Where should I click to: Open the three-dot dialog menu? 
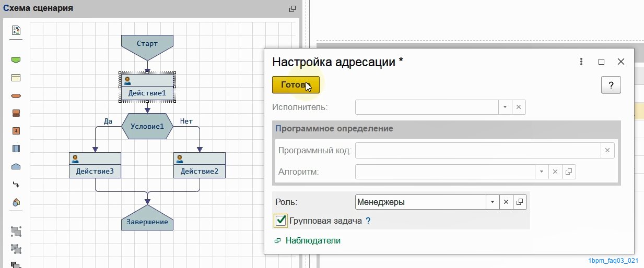(x=581, y=62)
